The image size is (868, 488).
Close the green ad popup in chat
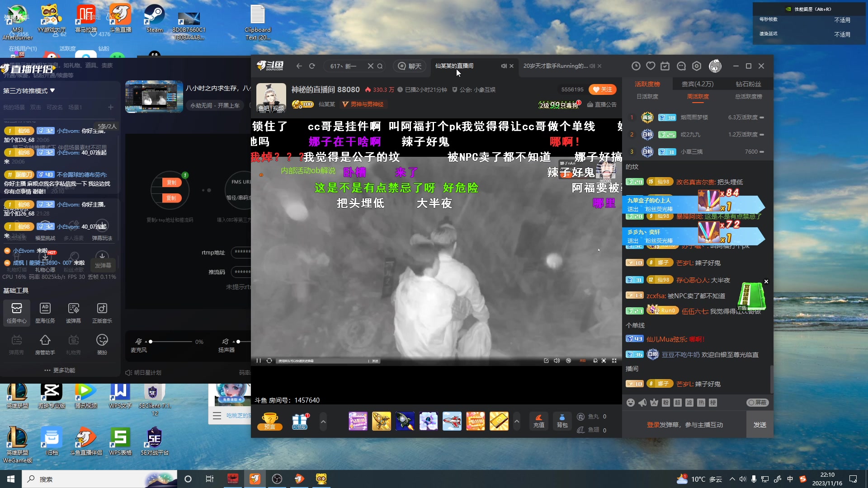point(766,282)
